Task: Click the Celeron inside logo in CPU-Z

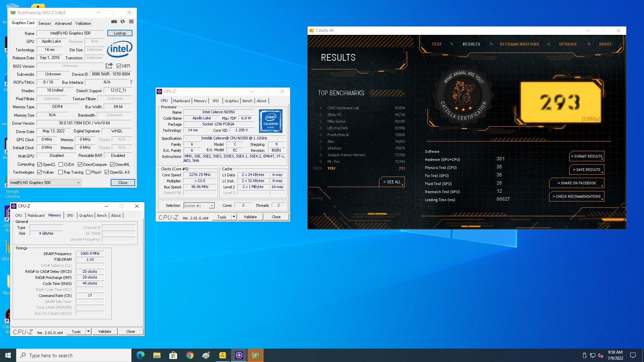Action: (271, 121)
